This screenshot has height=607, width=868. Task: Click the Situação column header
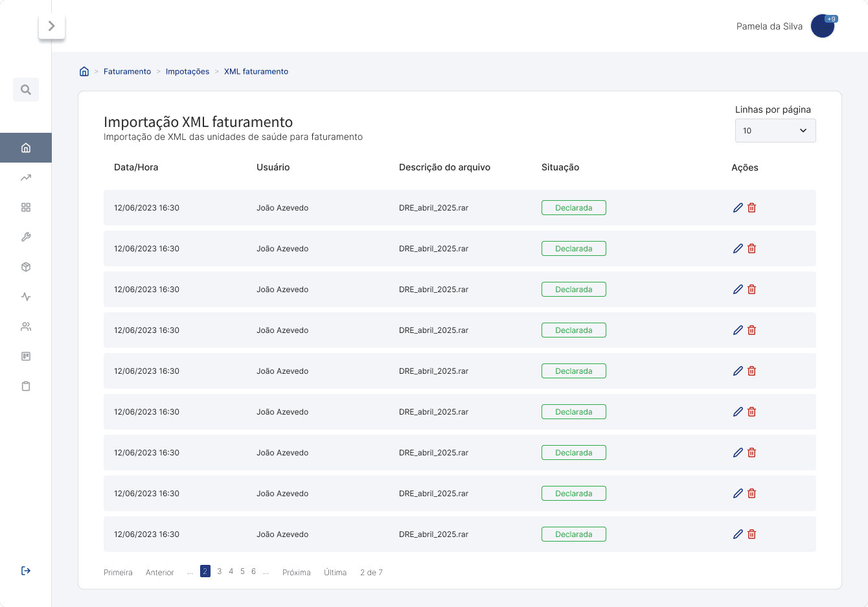[560, 167]
